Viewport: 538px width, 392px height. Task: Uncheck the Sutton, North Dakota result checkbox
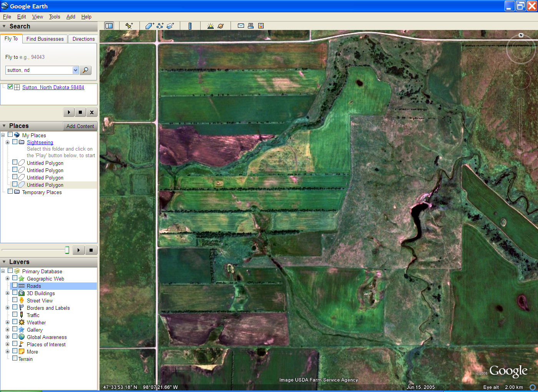[10, 87]
